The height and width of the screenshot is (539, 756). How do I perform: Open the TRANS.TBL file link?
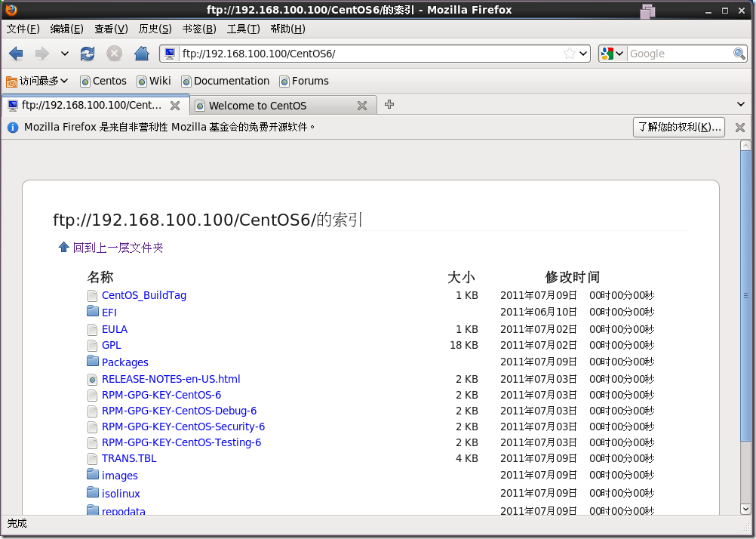point(129,459)
